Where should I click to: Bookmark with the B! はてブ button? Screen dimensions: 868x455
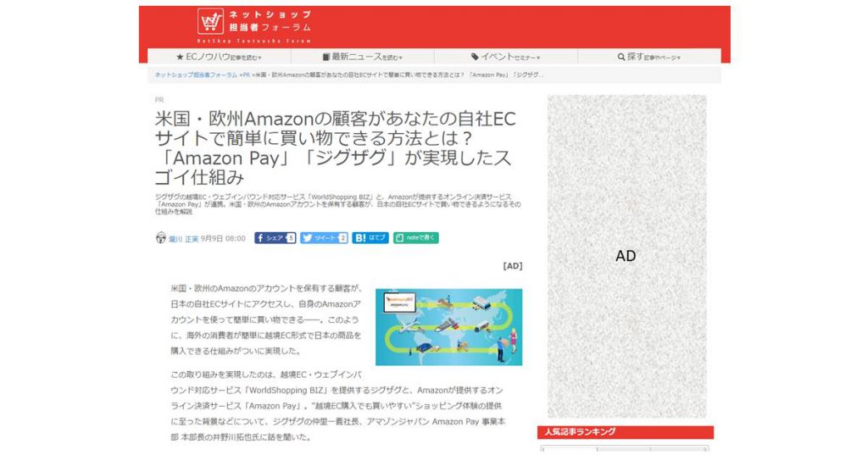coord(370,238)
